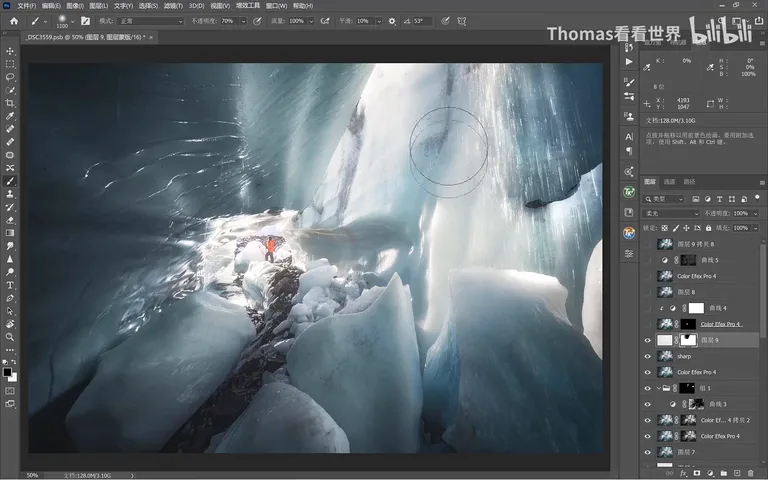The height and width of the screenshot is (480, 768).
Task: Open the flow 100% dropdown arrow
Action: click(x=311, y=22)
